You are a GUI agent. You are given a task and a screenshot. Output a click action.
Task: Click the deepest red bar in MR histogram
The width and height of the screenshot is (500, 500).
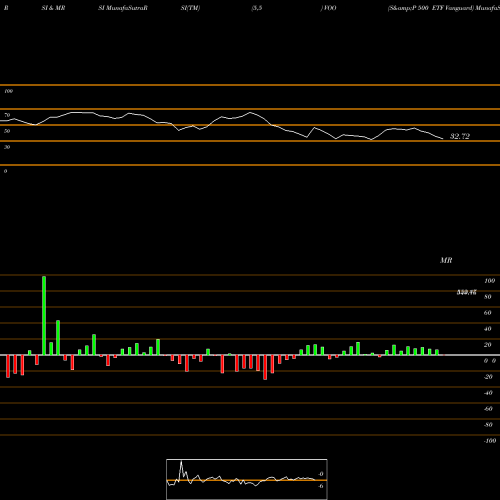point(265,367)
